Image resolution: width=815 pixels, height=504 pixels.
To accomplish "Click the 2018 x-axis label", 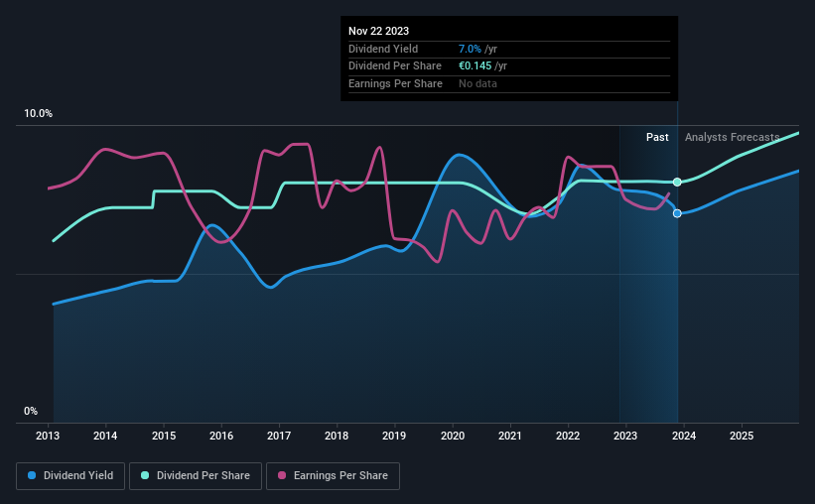I will (x=337, y=436).
